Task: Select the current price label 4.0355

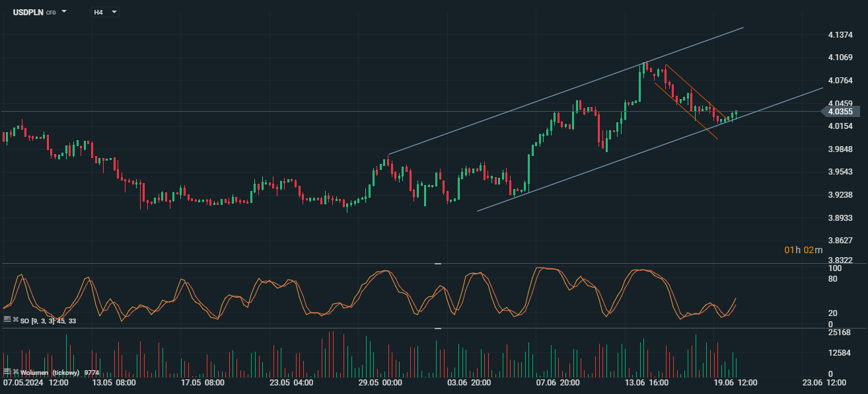Action: point(840,112)
